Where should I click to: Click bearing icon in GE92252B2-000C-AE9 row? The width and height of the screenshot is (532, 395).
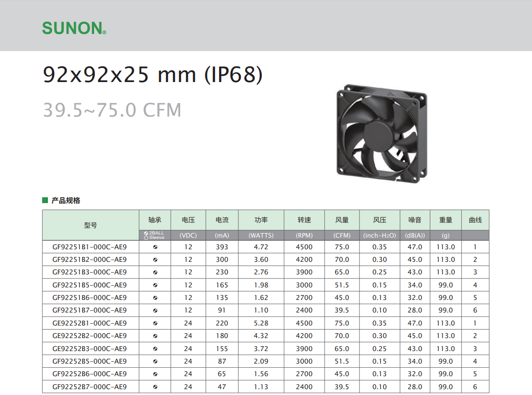(155, 336)
